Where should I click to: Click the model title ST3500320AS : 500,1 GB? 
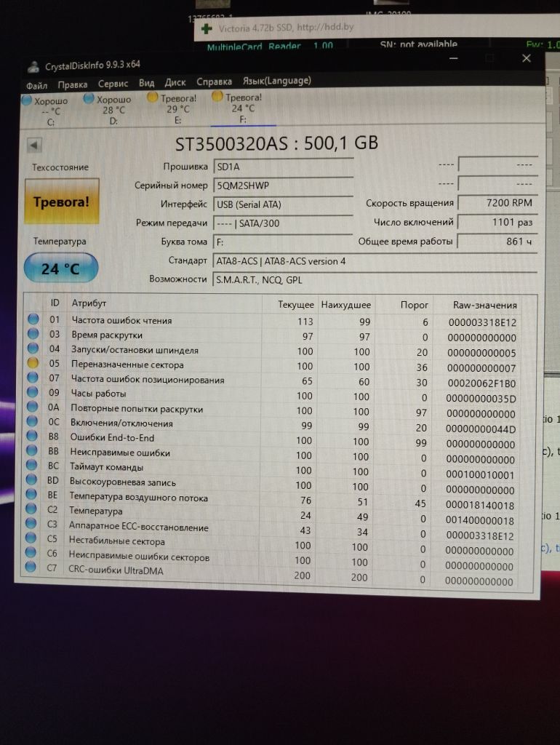click(277, 143)
